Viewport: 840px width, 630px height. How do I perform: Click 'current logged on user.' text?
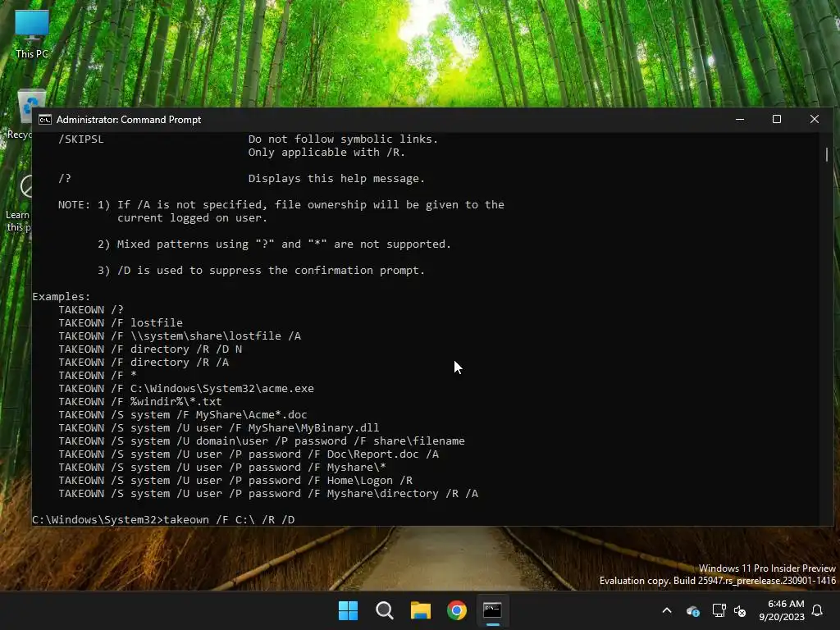pos(192,218)
